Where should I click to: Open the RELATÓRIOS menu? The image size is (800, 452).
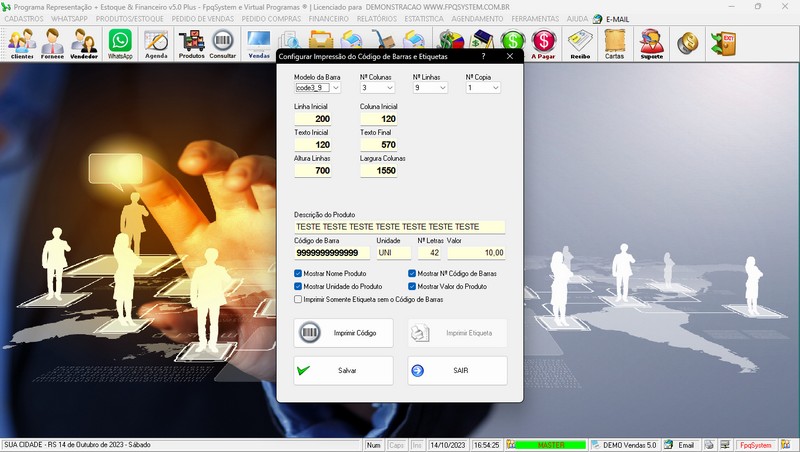click(x=375, y=19)
